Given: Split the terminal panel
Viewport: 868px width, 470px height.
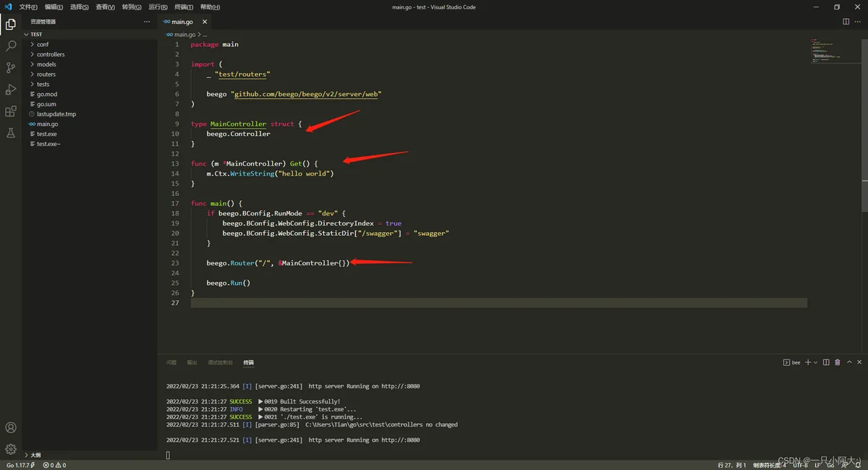Looking at the screenshot, I should pyautogui.click(x=826, y=362).
